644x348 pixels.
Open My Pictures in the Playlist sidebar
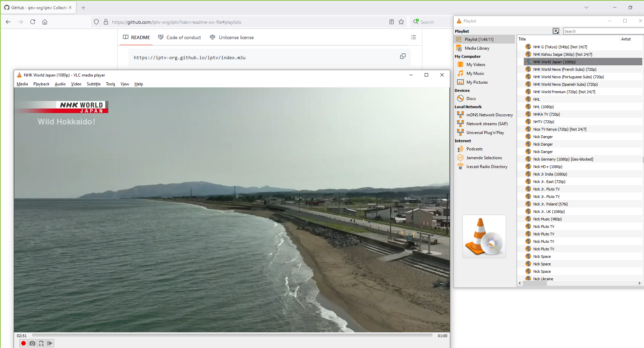pyautogui.click(x=477, y=82)
